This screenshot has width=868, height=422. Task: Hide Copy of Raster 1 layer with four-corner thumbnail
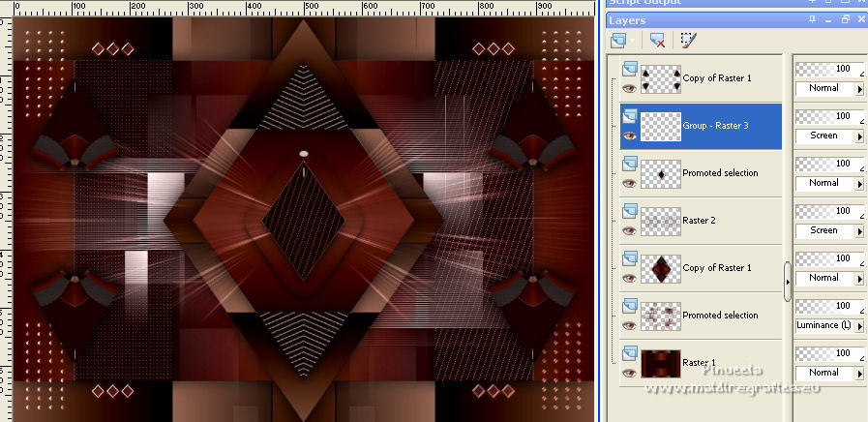coord(629,88)
